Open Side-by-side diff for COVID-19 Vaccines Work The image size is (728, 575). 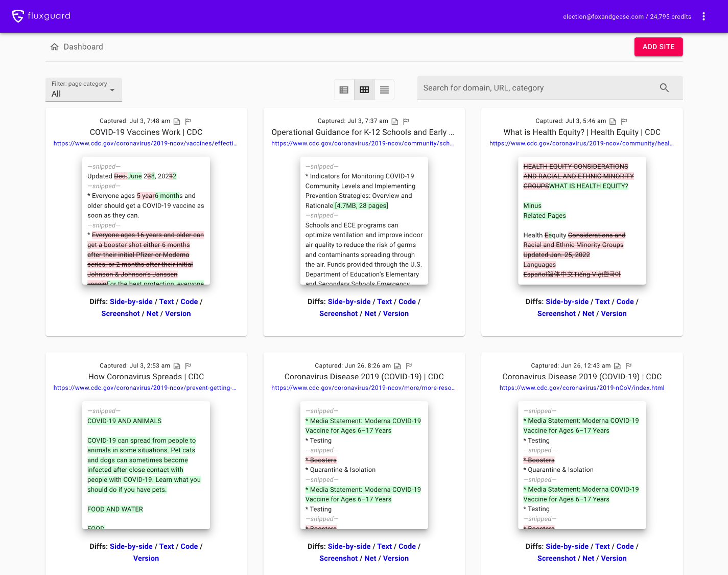(x=131, y=302)
